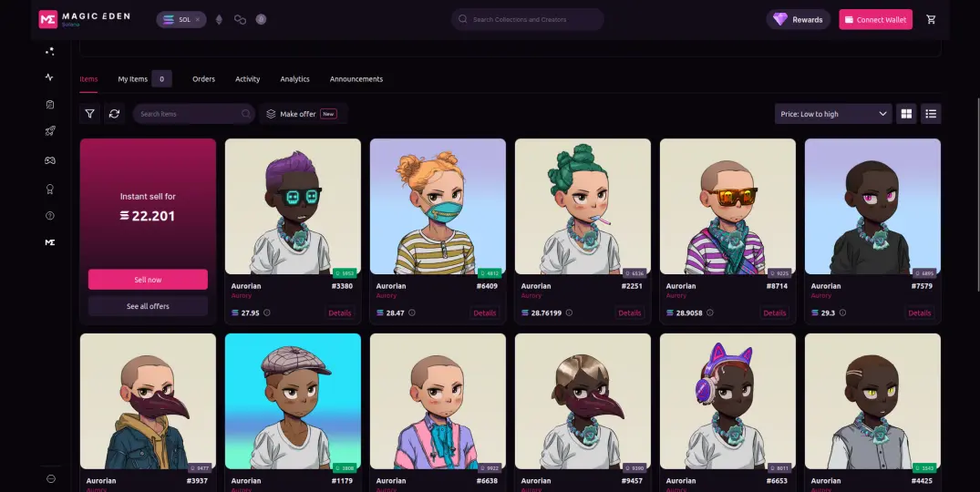
Task: Open the shopping cart icon
Action: point(932,19)
